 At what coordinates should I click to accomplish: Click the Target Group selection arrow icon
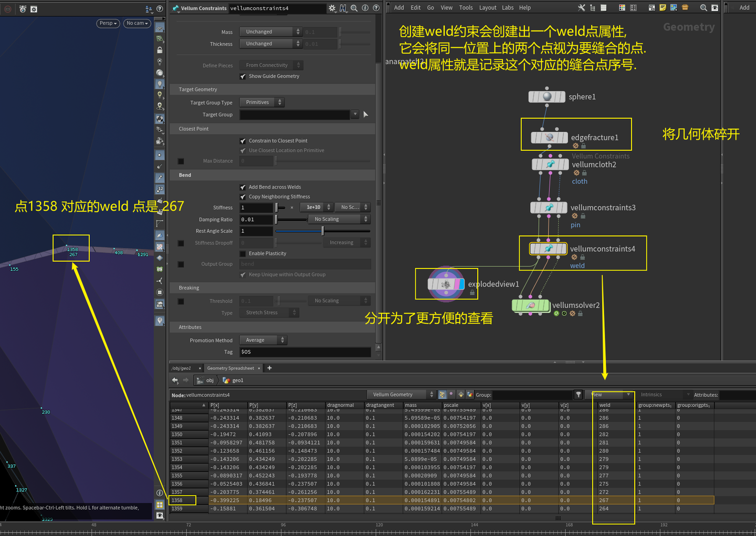[366, 115]
